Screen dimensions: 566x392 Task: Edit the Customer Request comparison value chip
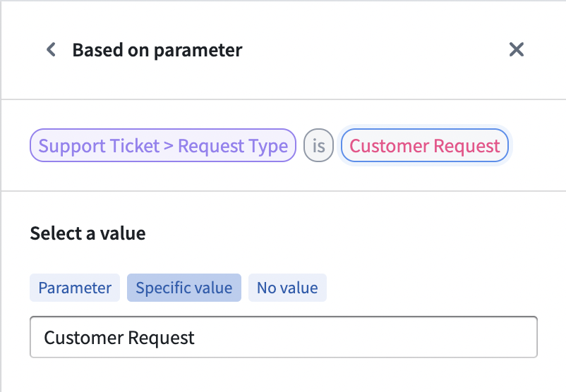coord(425,145)
